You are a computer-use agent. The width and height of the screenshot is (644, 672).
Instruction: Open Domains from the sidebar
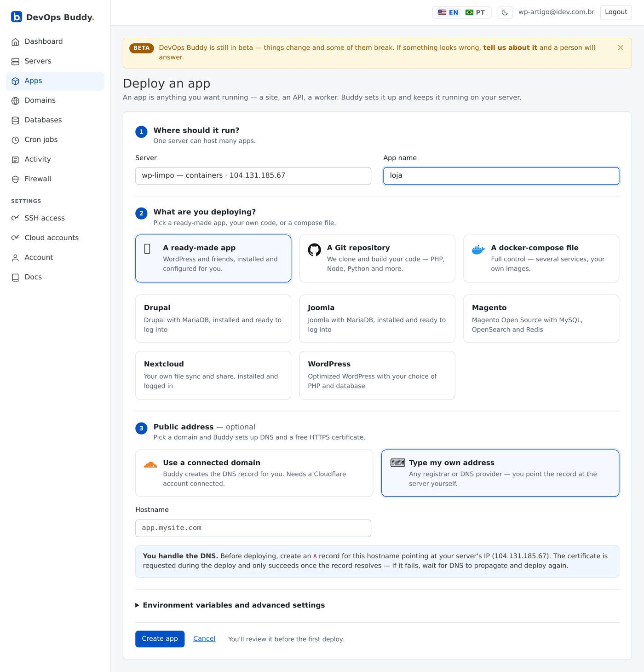(55, 100)
